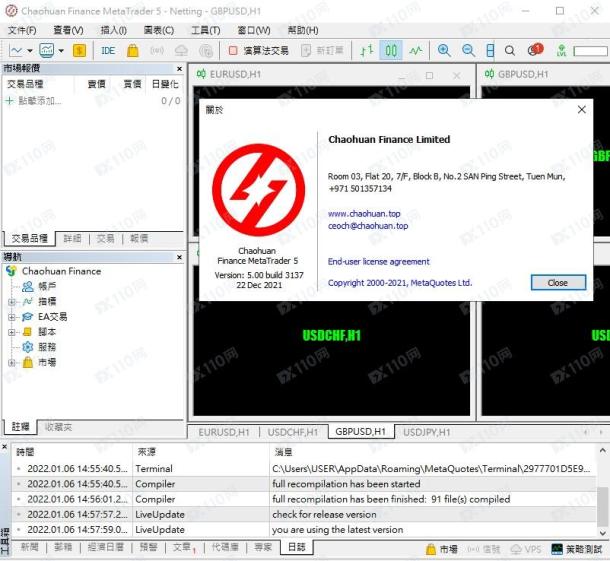Image resolution: width=610 pixels, height=561 pixels.
Task: Open the Market shopping bag toolbar icon
Action: 133,51
